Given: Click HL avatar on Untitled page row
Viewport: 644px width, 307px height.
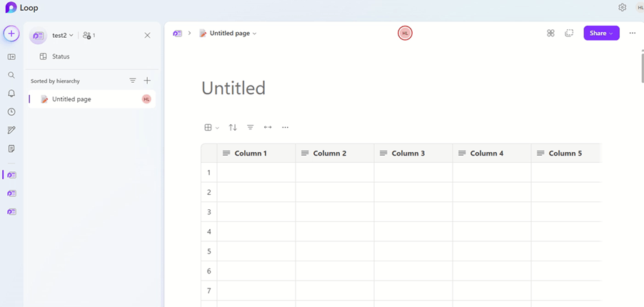Looking at the screenshot, I should (146, 99).
